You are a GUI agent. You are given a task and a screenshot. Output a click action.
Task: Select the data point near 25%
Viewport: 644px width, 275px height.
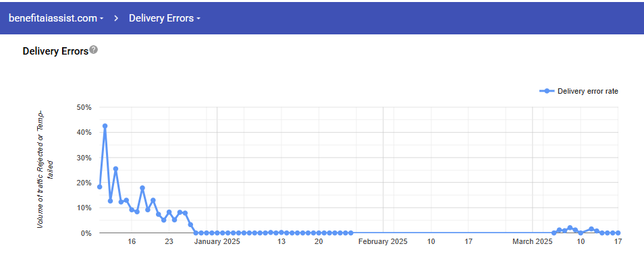click(x=115, y=169)
